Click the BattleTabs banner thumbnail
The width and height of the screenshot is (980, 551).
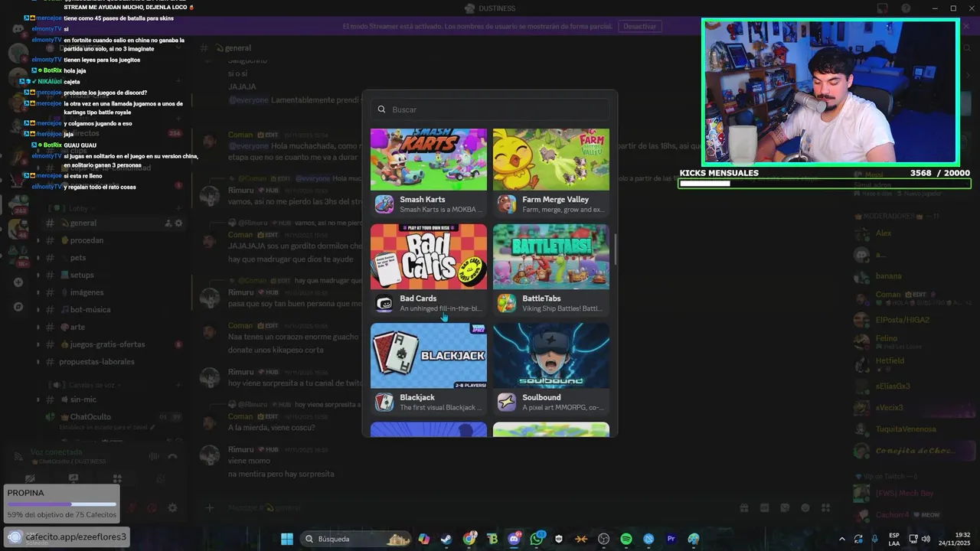pyautogui.click(x=551, y=256)
